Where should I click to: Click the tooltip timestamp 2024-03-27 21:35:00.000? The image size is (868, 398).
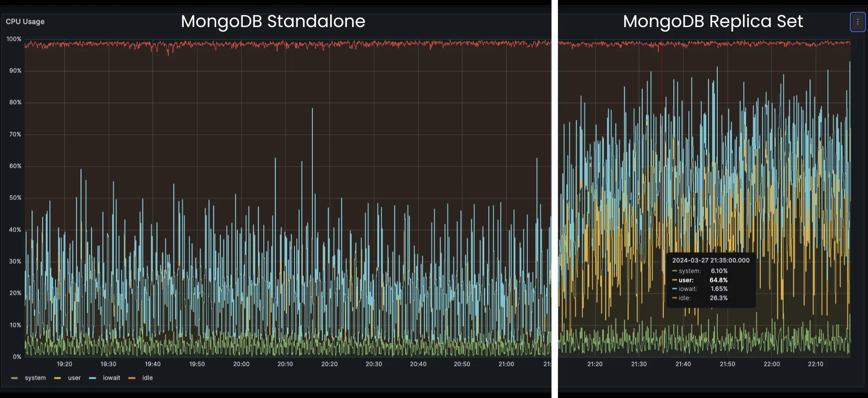coord(711,260)
